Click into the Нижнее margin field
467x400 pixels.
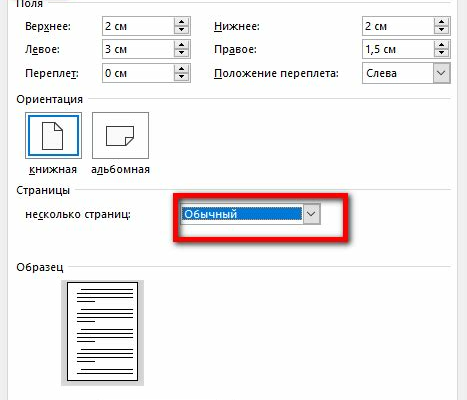(x=398, y=26)
